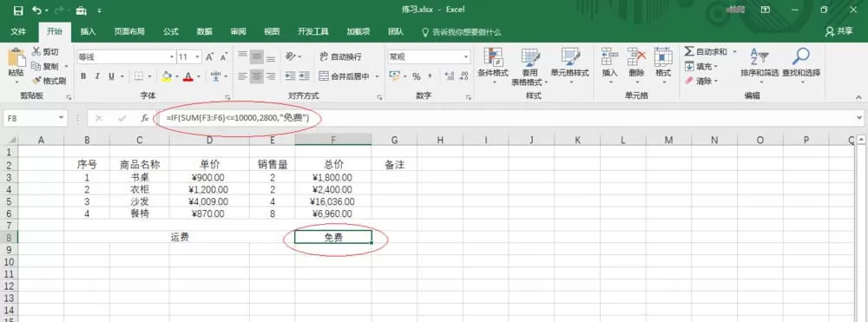Click the font color red A swatch
The height and width of the screenshot is (322, 868).
(x=187, y=76)
